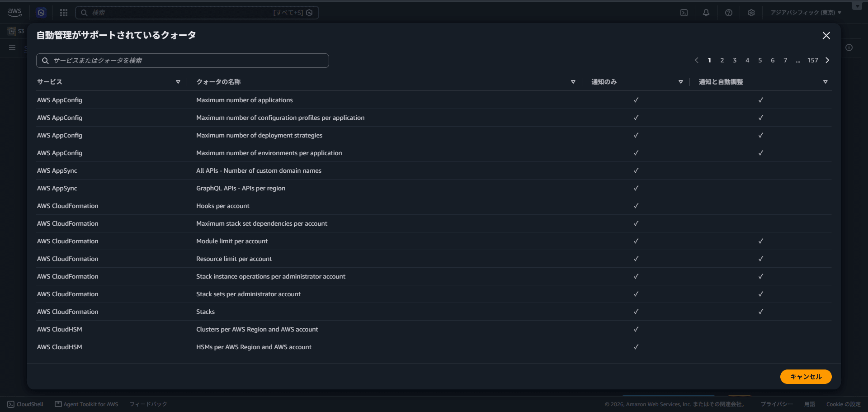The width and height of the screenshot is (868, 412).
Task: Open Agent Toolkit for AWS in footer
Action: coord(86,404)
